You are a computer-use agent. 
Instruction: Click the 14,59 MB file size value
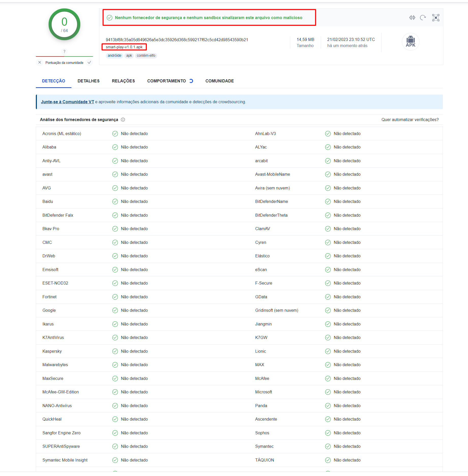point(306,39)
